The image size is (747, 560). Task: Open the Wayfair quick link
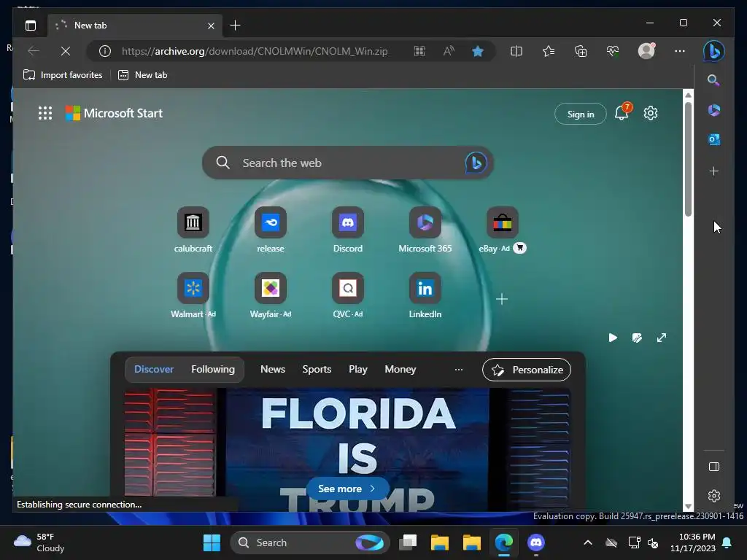[x=270, y=295]
